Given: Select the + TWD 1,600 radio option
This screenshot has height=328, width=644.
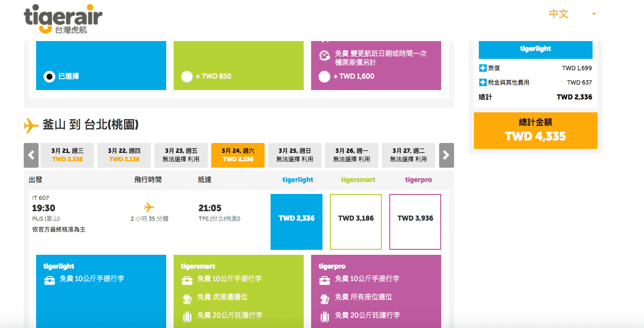Looking at the screenshot, I should tap(324, 77).
